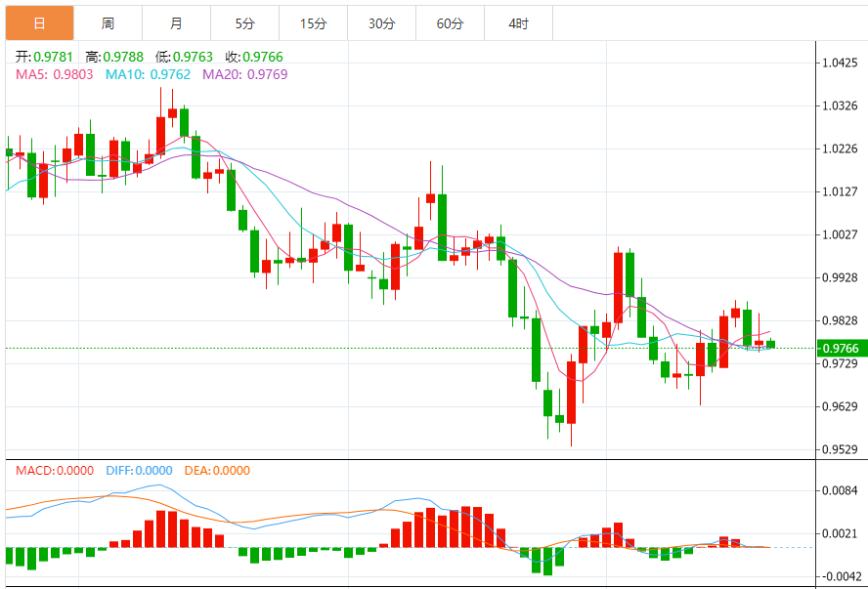Click the MA5: 0.9803 indicator label
Viewport: 868px width, 589px height.
click(55, 74)
